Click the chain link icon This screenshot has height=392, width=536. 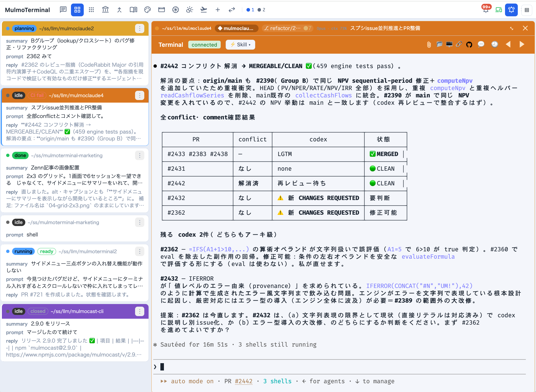tap(459, 44)
